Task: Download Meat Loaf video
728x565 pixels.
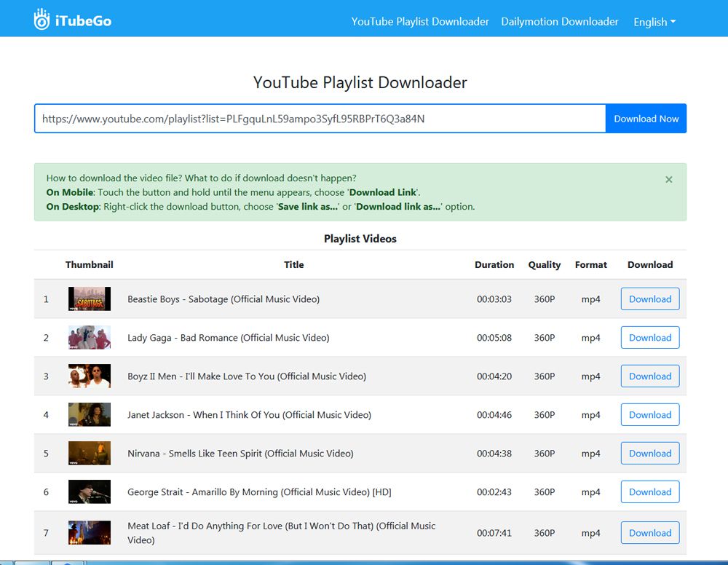Action: 650,532
